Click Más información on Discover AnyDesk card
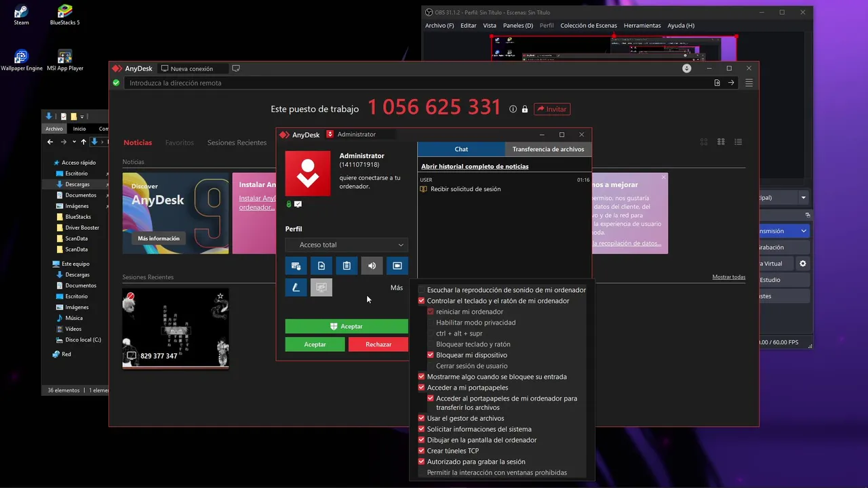 click(x=159, y=239)
